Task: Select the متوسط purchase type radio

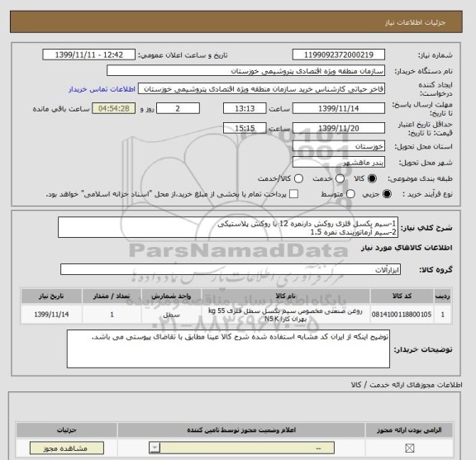Action: pyautogui.click(x=350, y=194)
